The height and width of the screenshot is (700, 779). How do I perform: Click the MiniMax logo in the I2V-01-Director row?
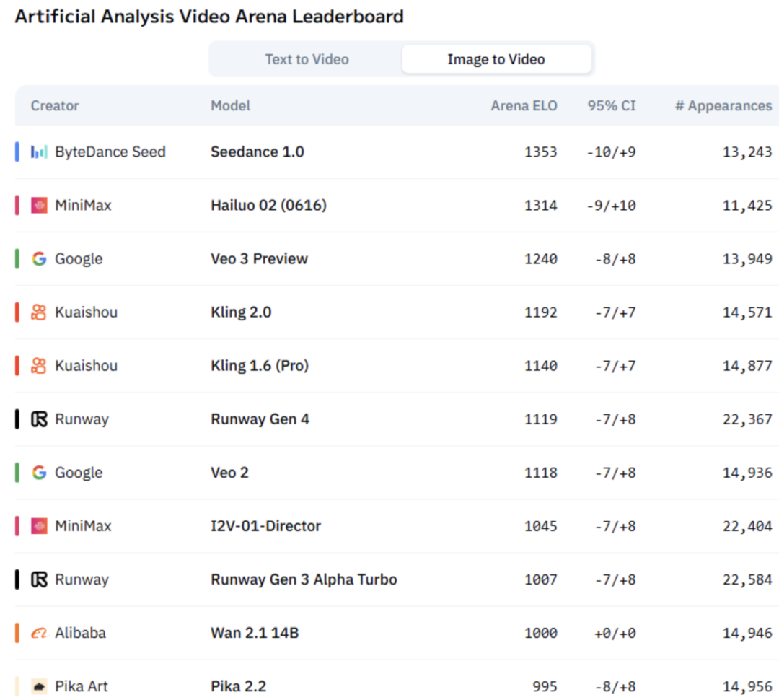pos(39,526)
